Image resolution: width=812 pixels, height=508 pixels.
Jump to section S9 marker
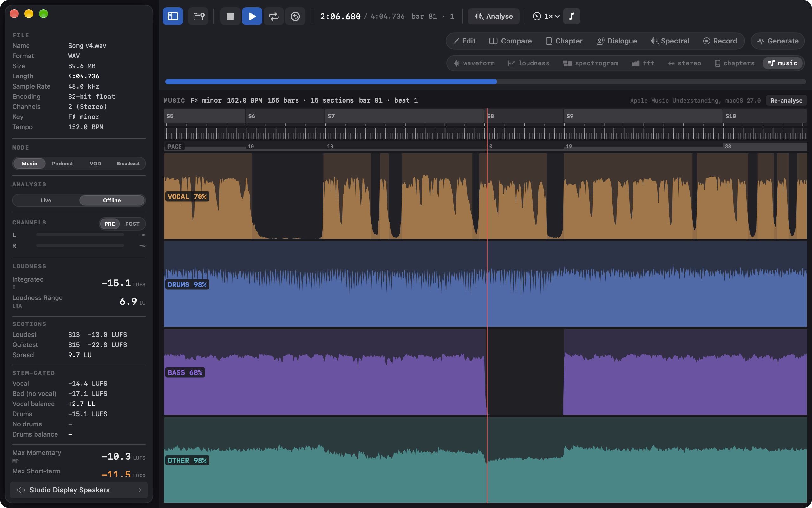pos(643,116)
